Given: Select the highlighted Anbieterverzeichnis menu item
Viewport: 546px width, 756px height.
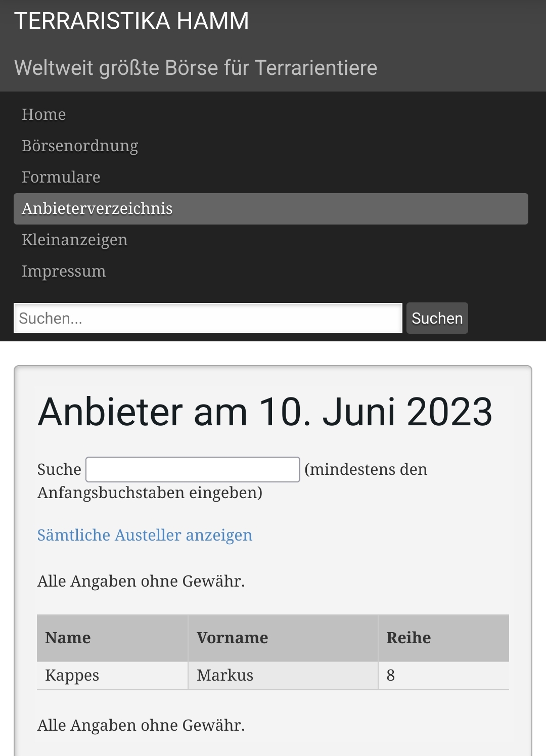Looking at the screenshot, I should (x=271, y=209).
